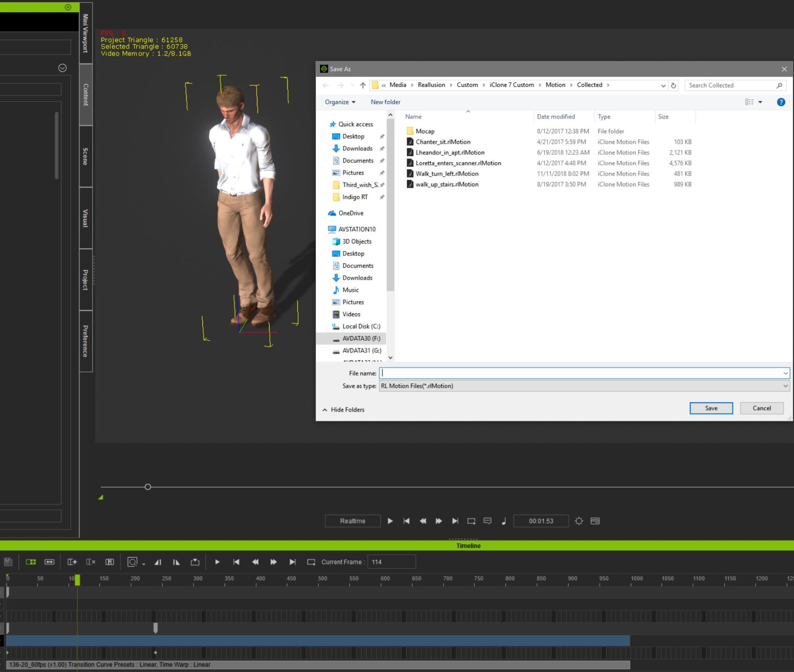Click the New folder button

point(385,102)
